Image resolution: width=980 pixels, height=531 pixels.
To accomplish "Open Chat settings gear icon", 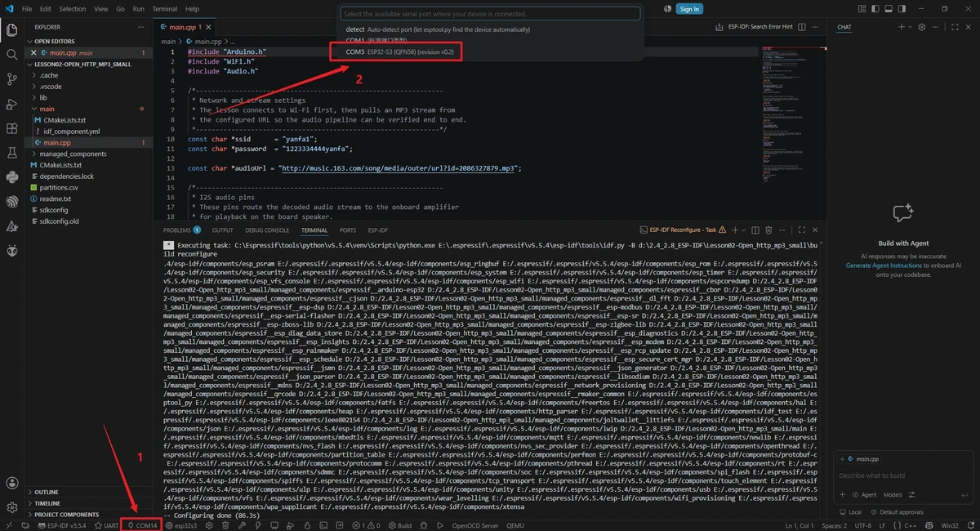I will (922, 27).
